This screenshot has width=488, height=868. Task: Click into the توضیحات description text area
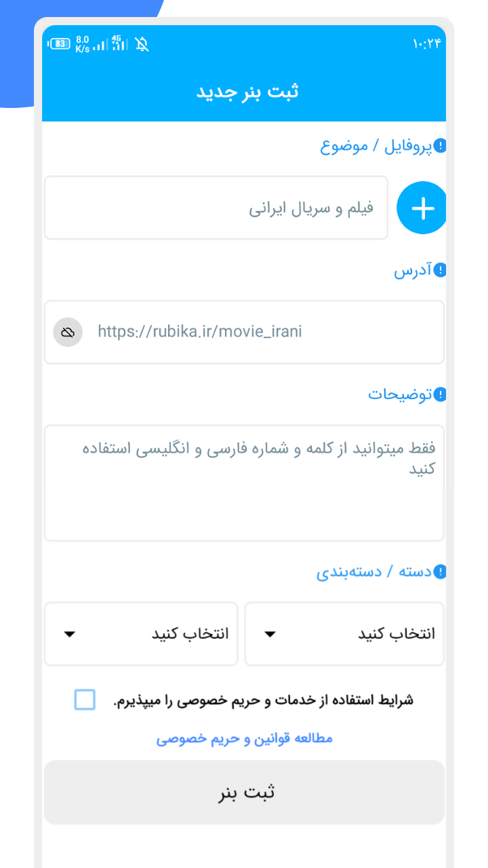coord(244,483)
